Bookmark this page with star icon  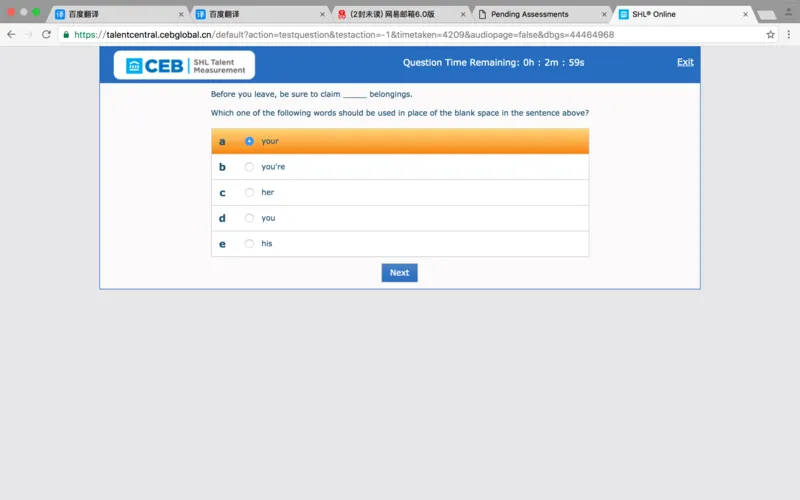(x=770, y=34)
